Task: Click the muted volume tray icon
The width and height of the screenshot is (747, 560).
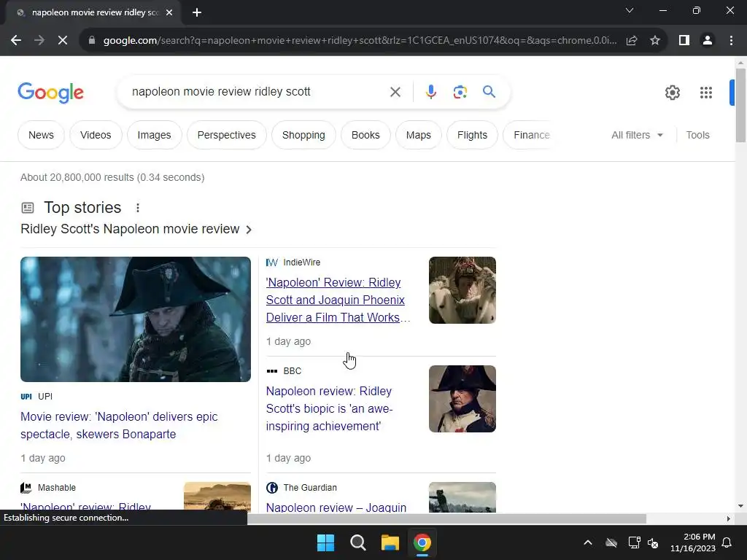Action: pyautogui.click(x=653, y=542)
